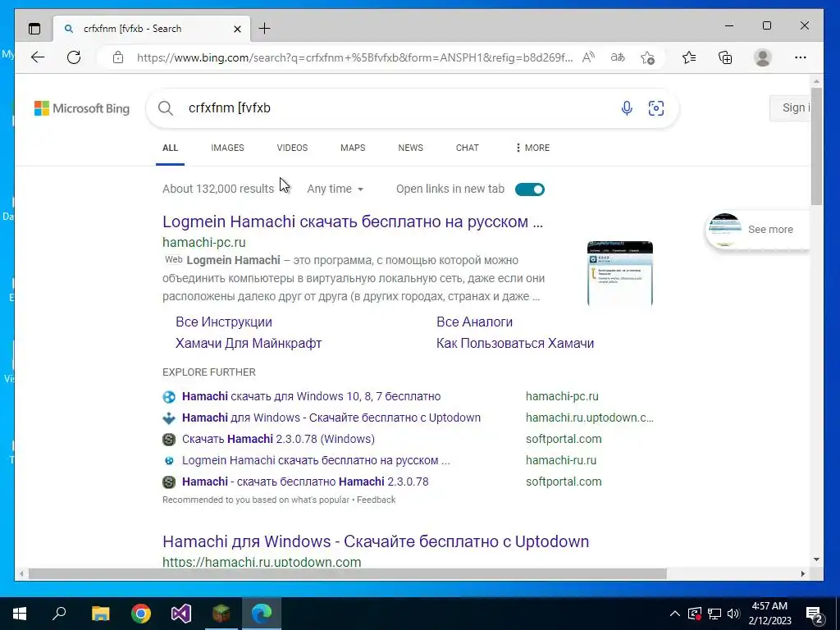Click the scroll right arrow of horizontal scrollbar
This screenshot has width=840, height=630.
point(802,573)
